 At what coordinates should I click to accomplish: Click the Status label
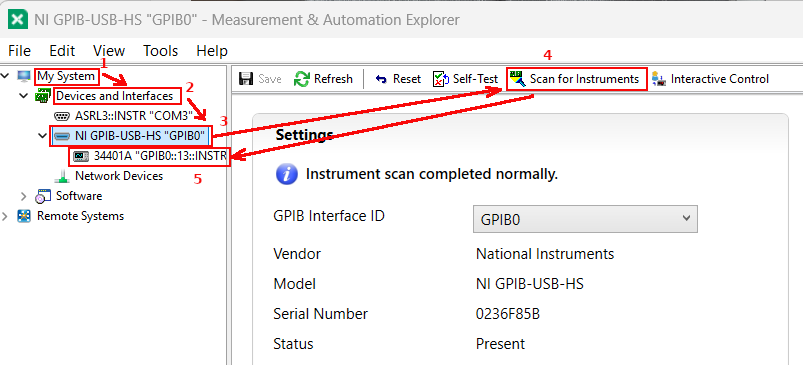(x=293, y=343)
